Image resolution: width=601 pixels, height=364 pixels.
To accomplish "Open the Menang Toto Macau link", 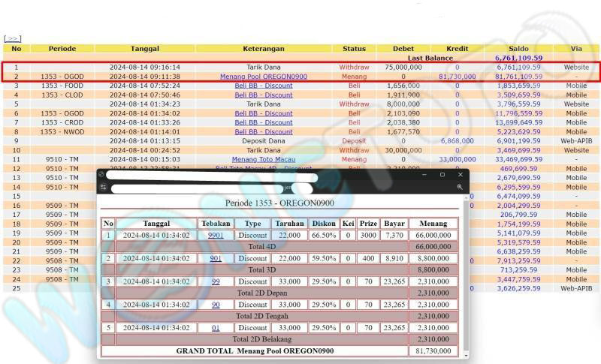I will [x=263, y=159].
